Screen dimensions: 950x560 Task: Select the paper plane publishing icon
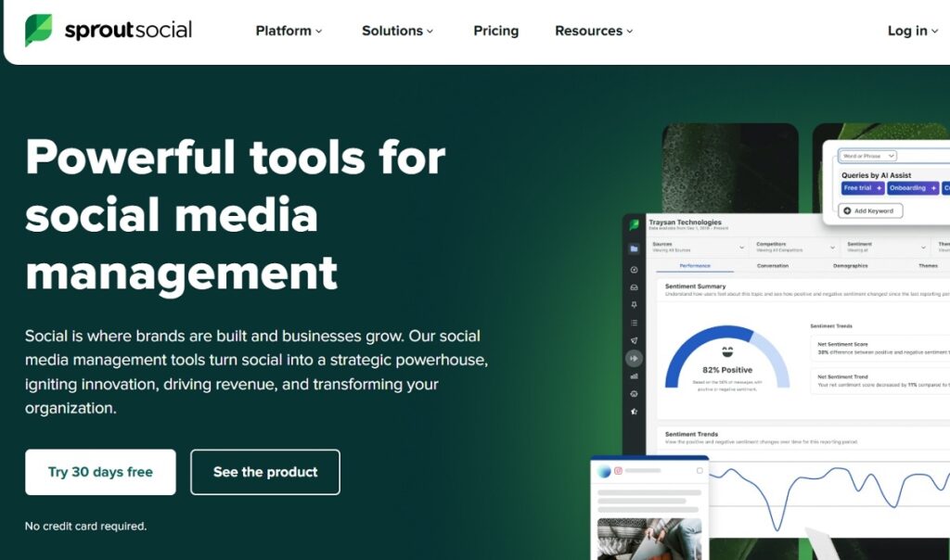[634, 340]
